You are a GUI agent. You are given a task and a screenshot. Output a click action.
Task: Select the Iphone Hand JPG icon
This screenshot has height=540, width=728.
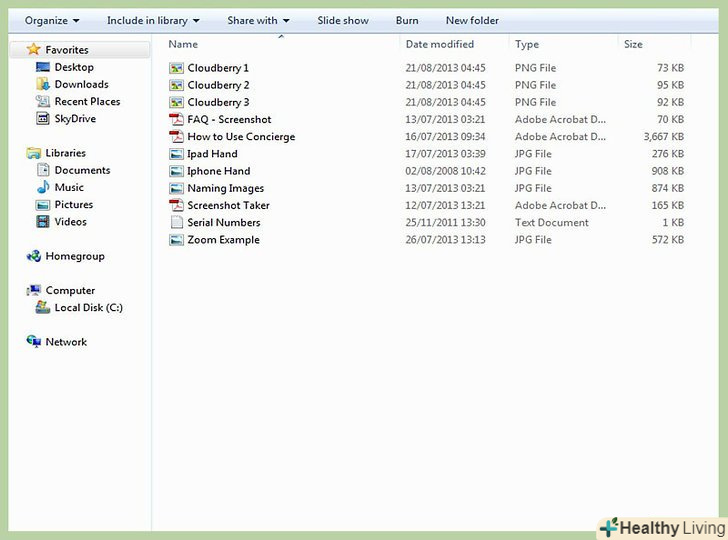click(176, 171)
